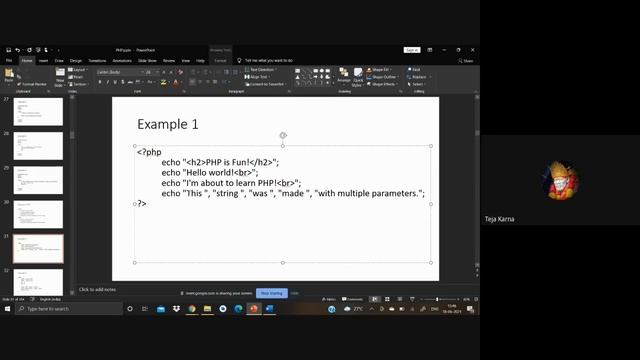Switch to the Design tab

[x=76, y=60]
